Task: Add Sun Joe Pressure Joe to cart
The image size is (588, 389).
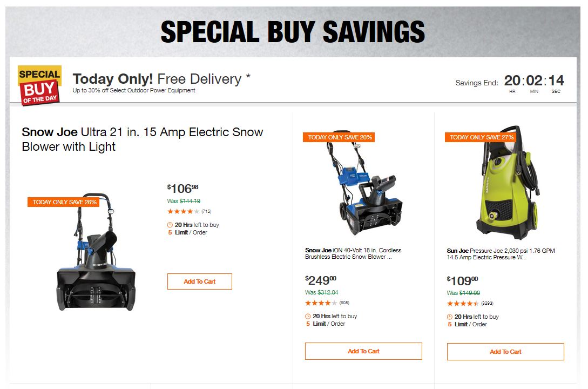Action: pos(505,352)
